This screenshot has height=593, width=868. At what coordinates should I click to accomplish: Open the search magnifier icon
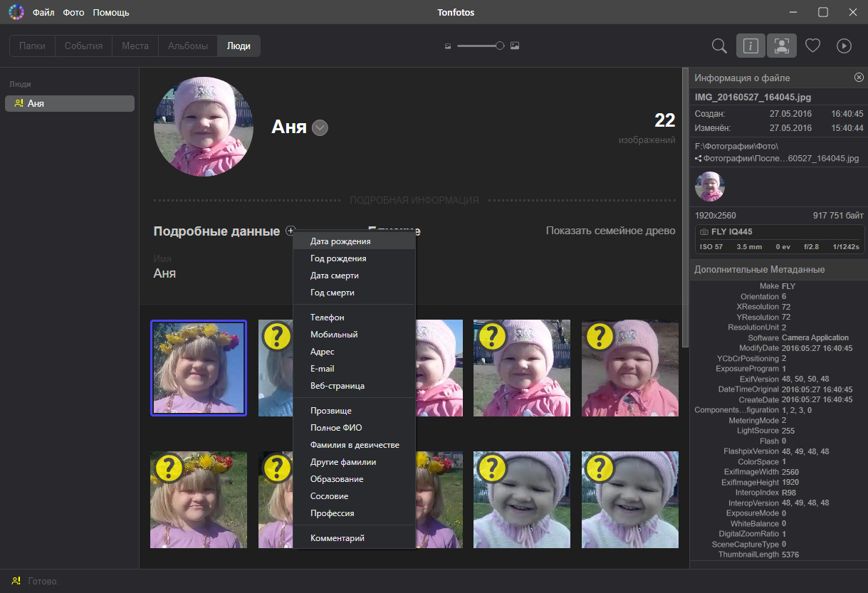[719, 46]
